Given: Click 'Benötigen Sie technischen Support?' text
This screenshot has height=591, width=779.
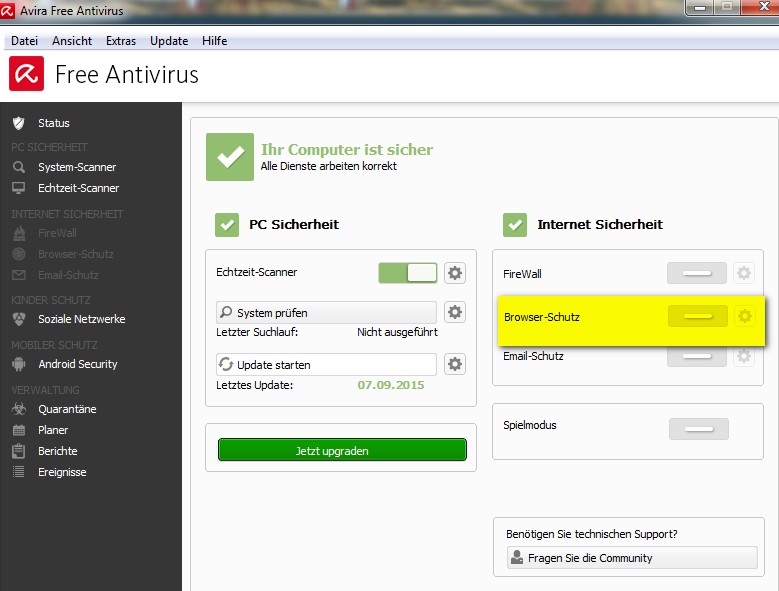Looking at the screenshot, I should pos(592,534).
